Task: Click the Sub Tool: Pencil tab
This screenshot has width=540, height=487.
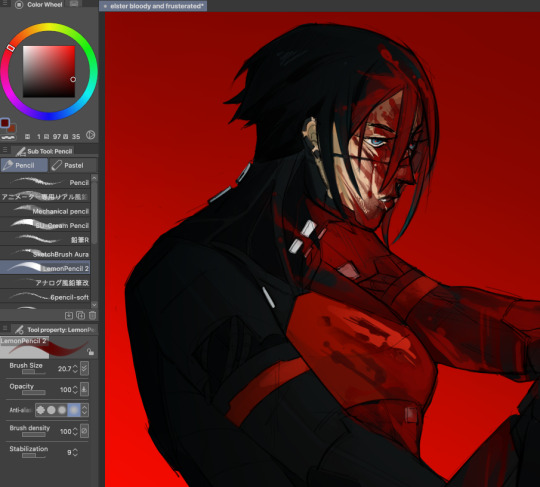Action: [44, 151]
